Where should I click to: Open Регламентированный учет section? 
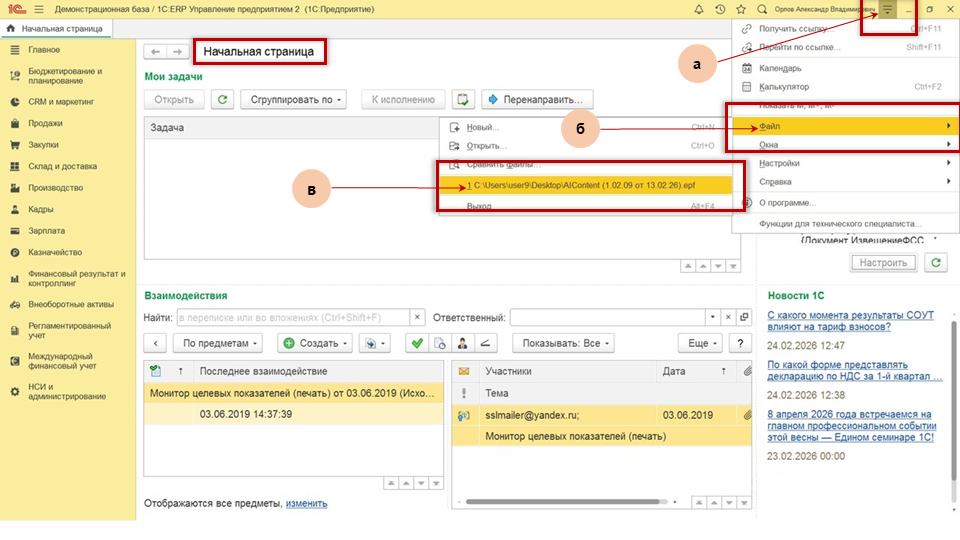pos(69,331)
